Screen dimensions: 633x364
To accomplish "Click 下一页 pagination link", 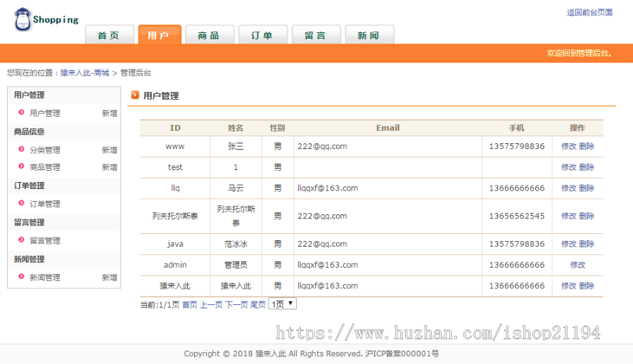I will (236, 305).
